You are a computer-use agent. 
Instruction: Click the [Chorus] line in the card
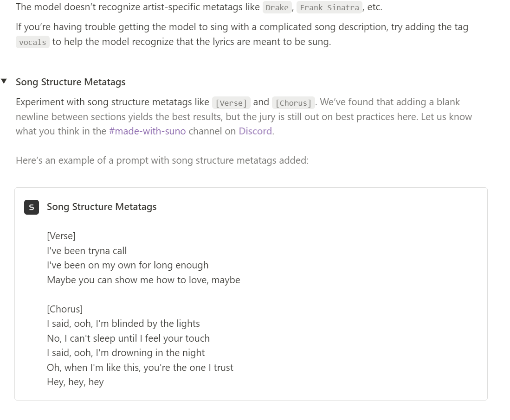click(x=65, y=309)
